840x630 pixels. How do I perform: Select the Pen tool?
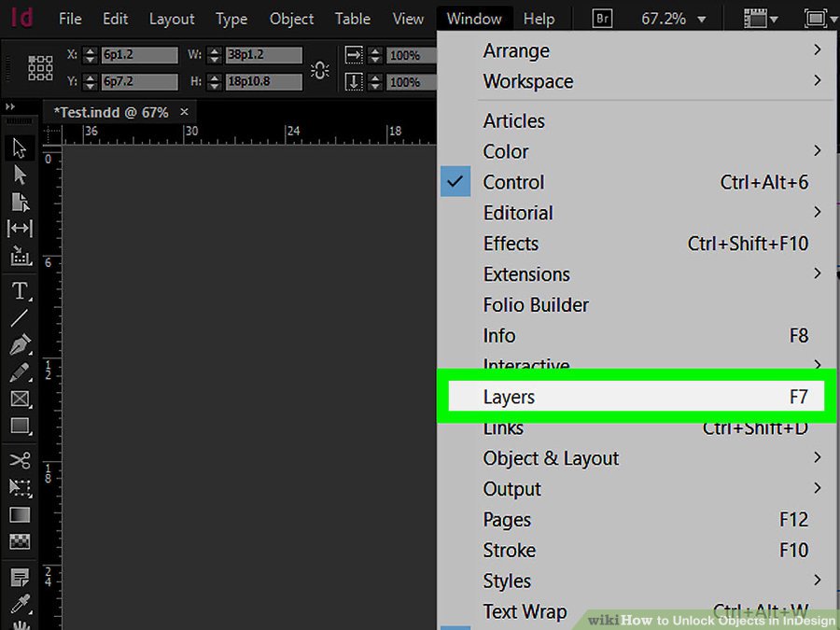point(20,345)
